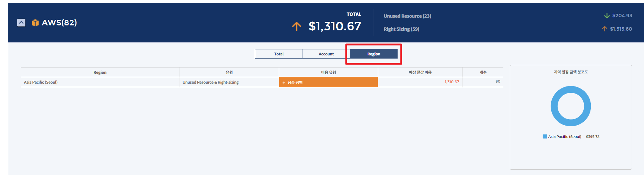Select the Region tab
Image resolution: width=644 pixels, height=175 pixels.
(374, 54)
